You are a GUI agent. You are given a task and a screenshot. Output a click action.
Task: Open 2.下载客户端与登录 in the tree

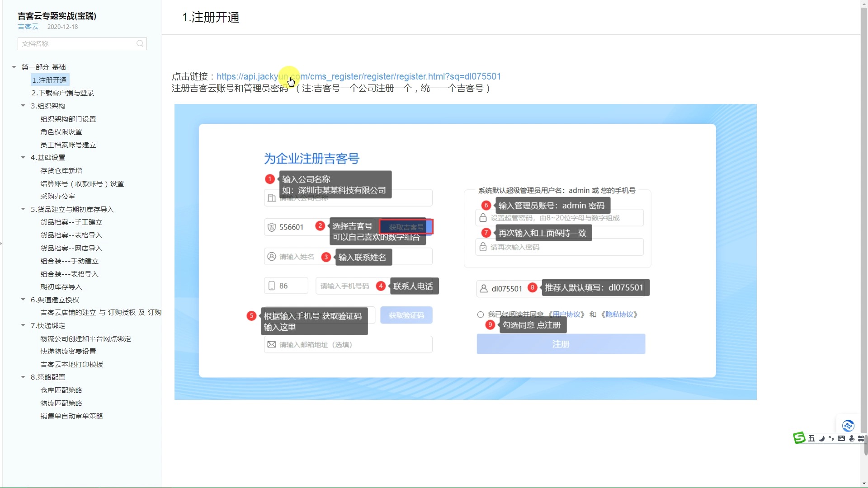point(63,93)
